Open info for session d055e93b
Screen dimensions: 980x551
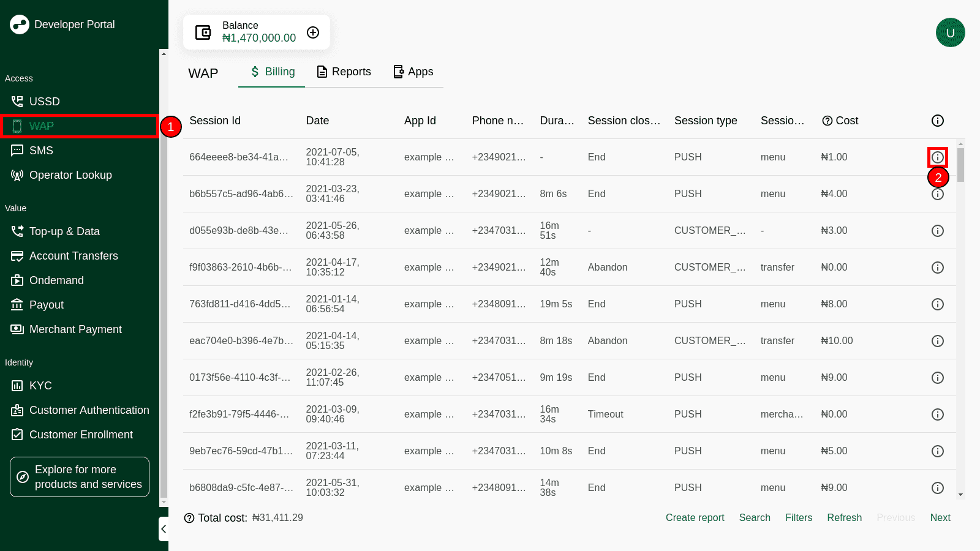[x=937, y=231]
